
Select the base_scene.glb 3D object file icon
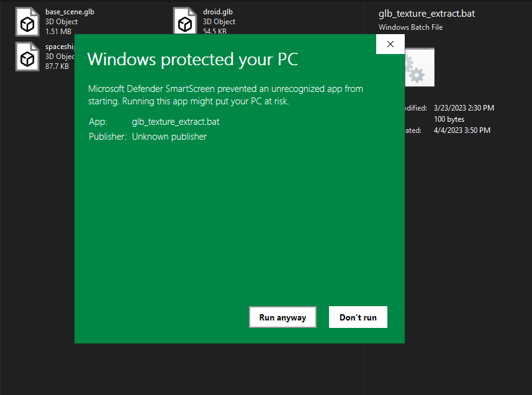(x=27, y=22)
